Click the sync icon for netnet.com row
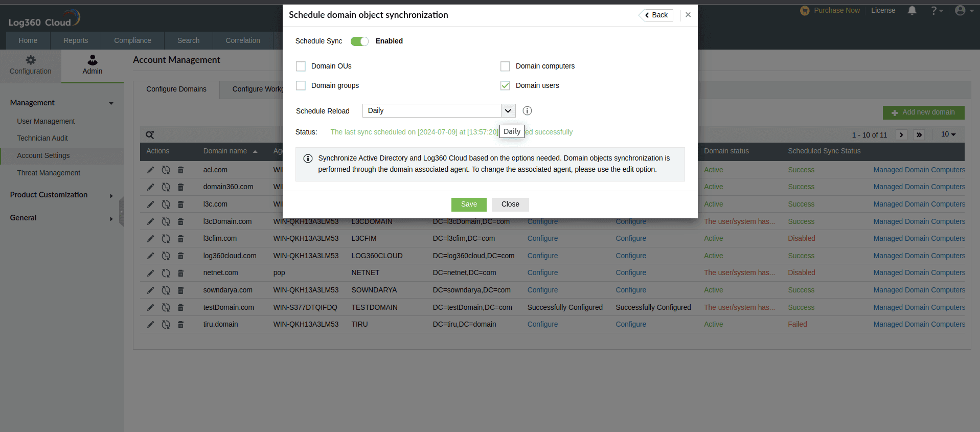Screen dimensions: 980x432 [166, 273]
